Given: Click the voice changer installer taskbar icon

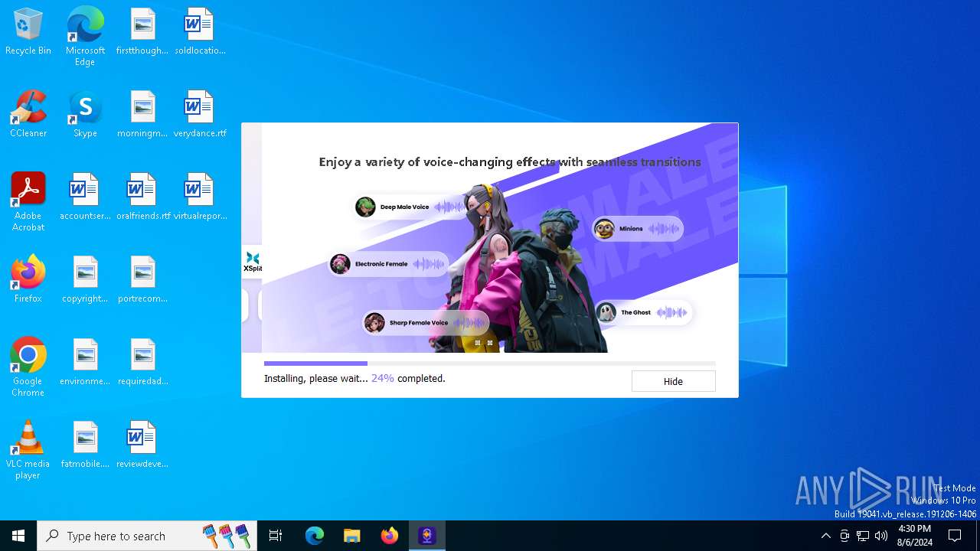Looking at the screenshot, I should (427, 536).
